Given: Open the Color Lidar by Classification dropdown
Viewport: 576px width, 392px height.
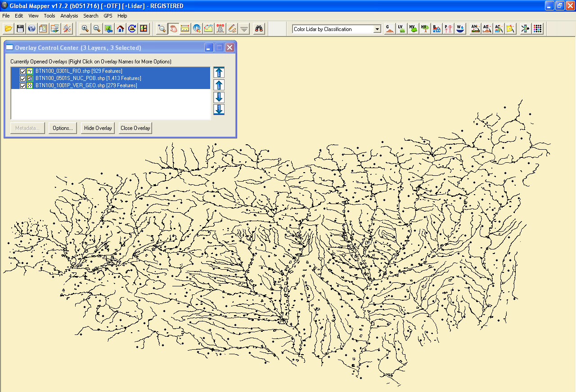Looking at the screenshot, I should [377, 28].
